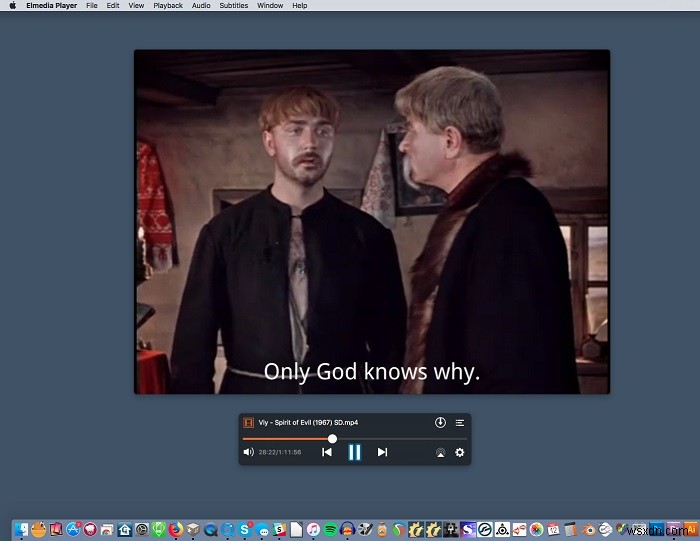Mute audio with the speaker icon
700x541 pixels.
[248, 452]
